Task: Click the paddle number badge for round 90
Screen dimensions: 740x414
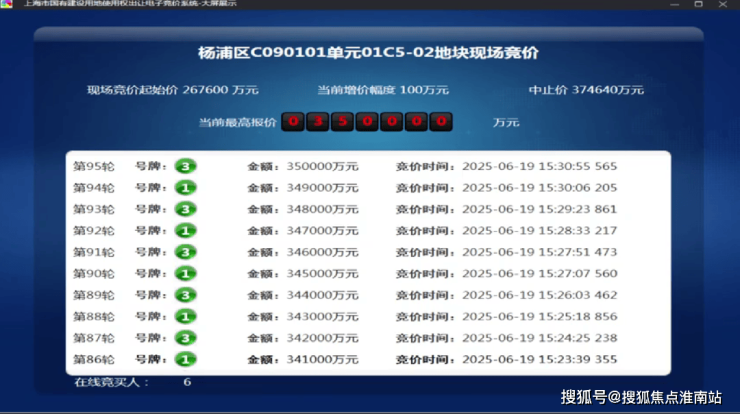Action: [x=185, y=274]
